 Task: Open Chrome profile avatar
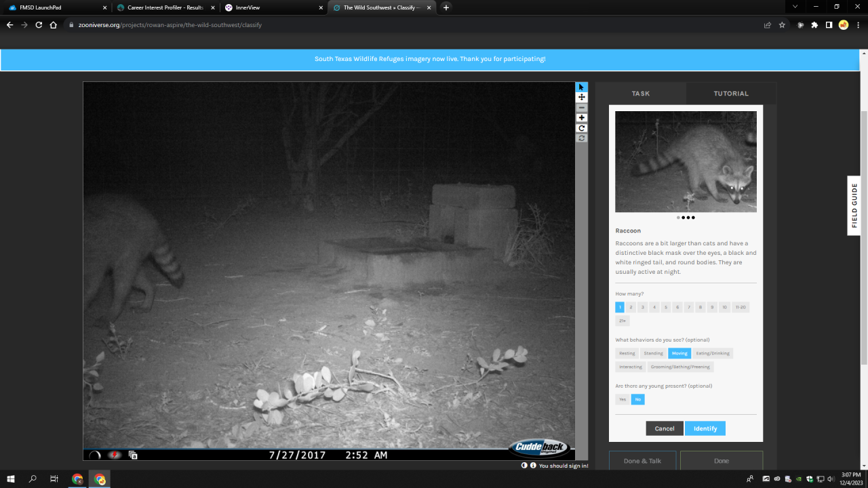point(843,25)
